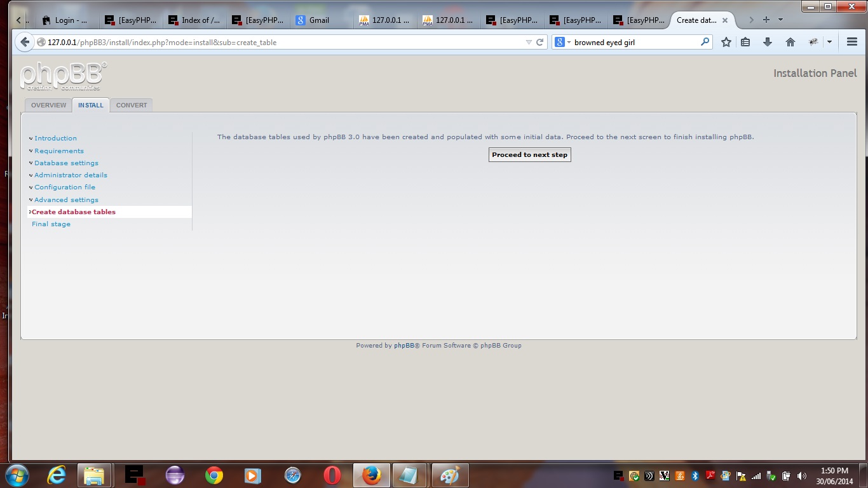This screenshot has height=488, width=868.
Task: Go to Administrator details step
Action: 71,175
